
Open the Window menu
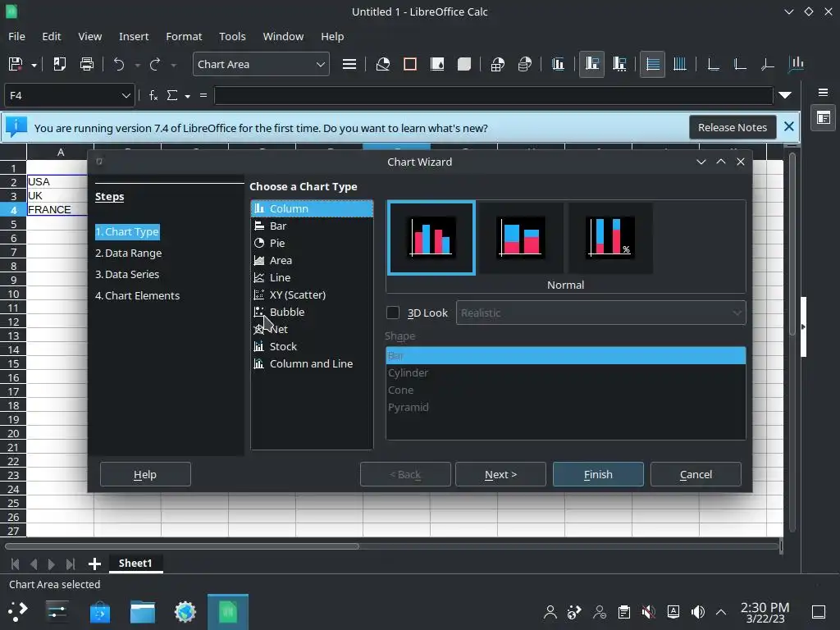click(x=283, y=36)
